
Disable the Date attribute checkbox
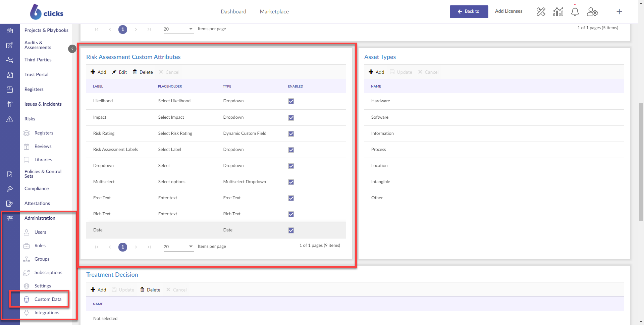291,230
